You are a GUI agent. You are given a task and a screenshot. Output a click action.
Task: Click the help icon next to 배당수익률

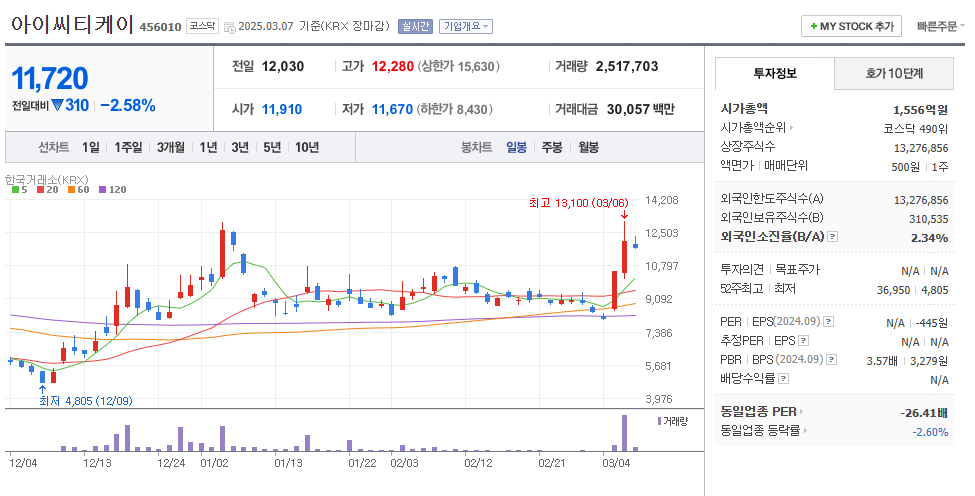[x=783, y=379]
